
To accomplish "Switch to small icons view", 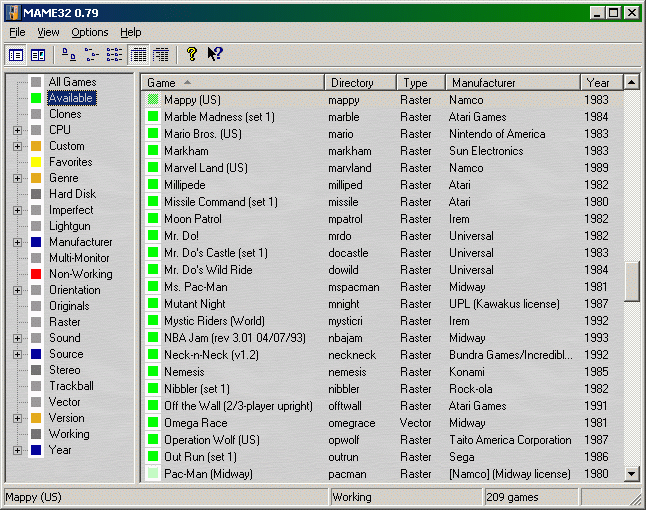I will click(91, 55).
